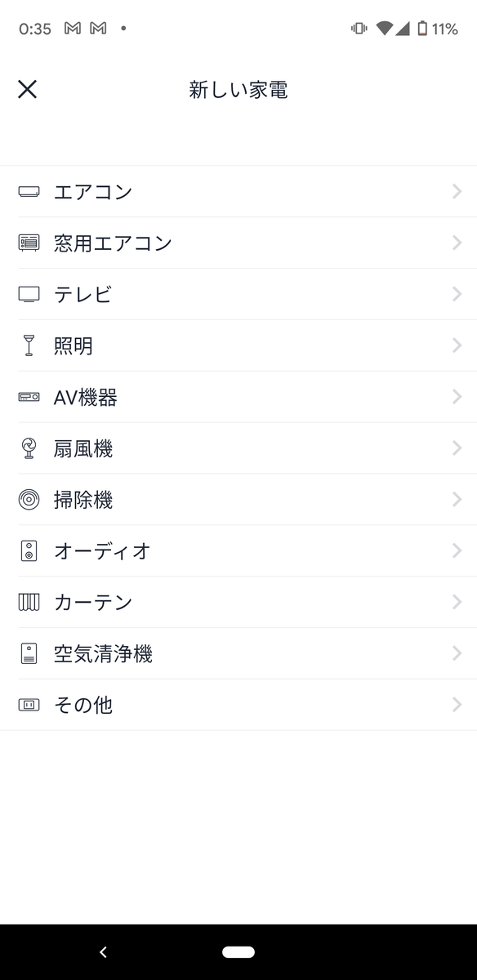
Task: Select the 扇風機 list entry
Action: [x=238, y=448]
